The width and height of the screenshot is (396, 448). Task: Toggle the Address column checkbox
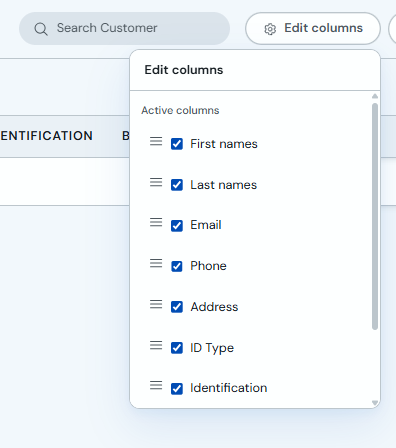[x=177, y=307]
